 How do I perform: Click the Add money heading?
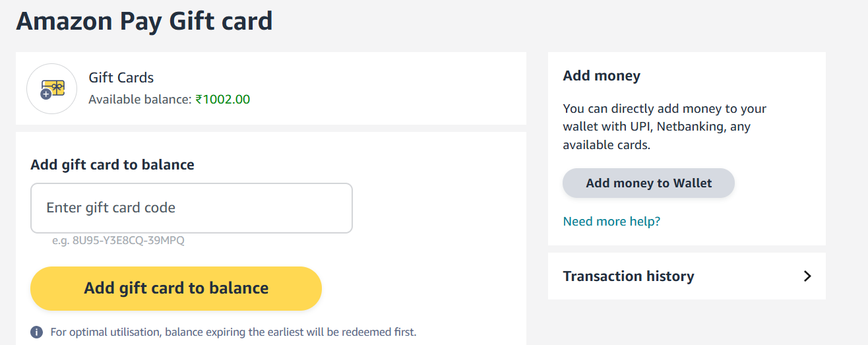(602, 76)
